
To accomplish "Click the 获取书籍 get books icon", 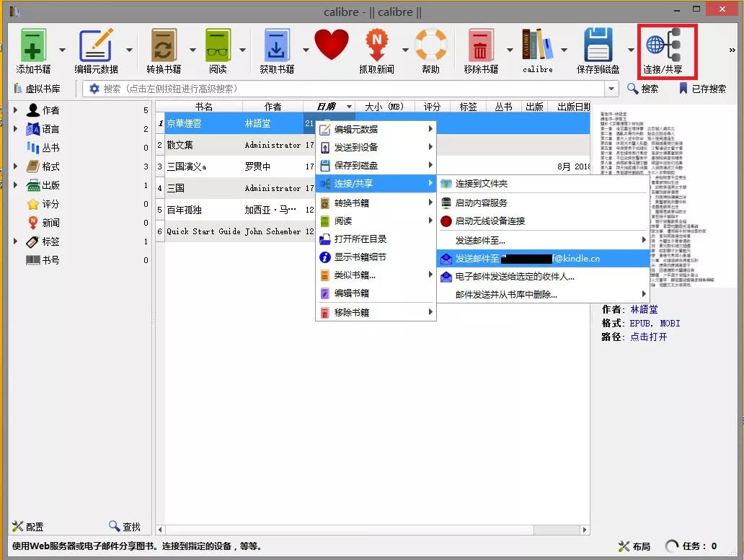I will (x=276, y=45).
